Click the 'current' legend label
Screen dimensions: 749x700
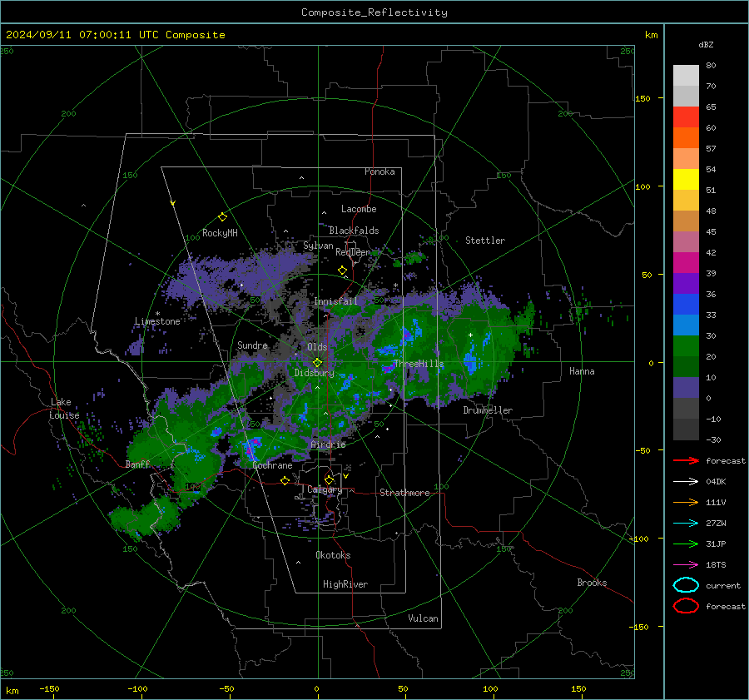[x=722, y=586]
